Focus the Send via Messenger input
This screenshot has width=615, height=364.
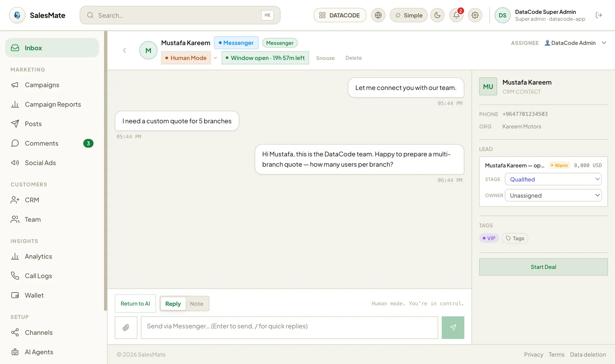click(x=289, y=327)
